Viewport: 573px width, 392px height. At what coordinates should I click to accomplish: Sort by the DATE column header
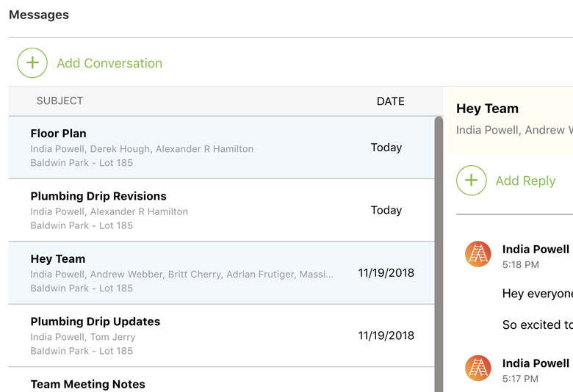tap(390, 101)
